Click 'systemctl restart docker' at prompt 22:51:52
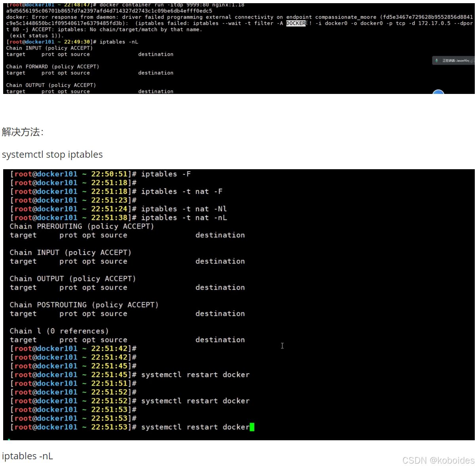The image size is (476, 468). click(195, 401)
